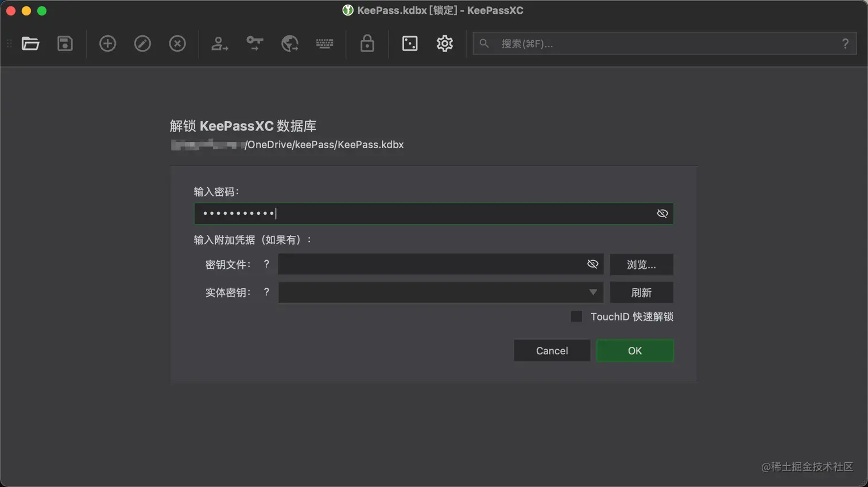Viewport: 868px width, 487px height.
Task: Click help mark next to 密钥文件
Action: [266, 264]
